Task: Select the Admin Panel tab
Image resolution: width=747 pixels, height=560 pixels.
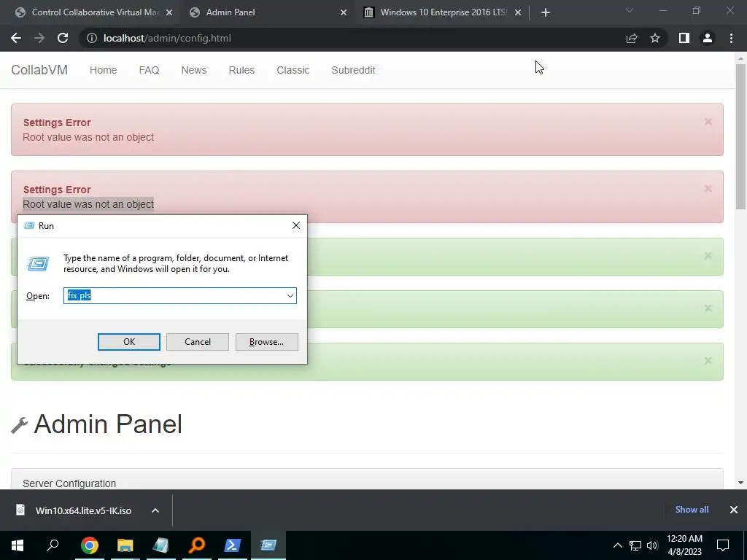Action: 268,12
